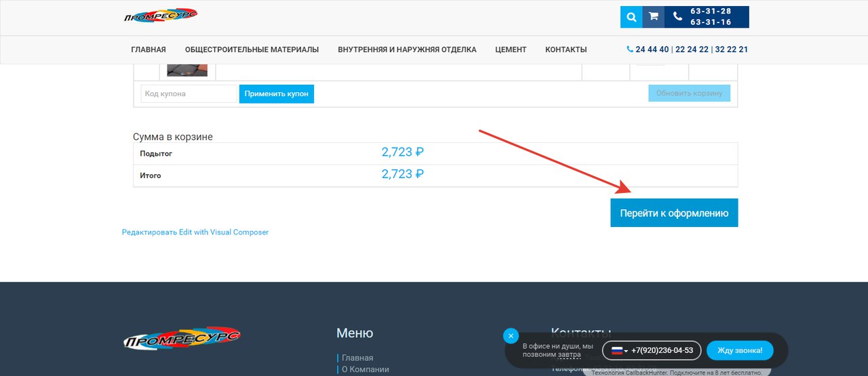Click into the Код купона field

click(189, 93)
